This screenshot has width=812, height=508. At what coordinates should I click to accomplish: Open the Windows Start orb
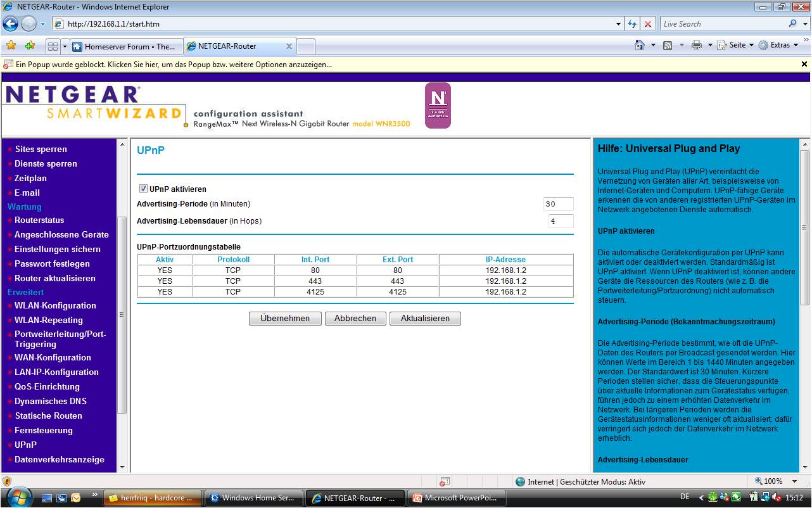pos(18,497)
